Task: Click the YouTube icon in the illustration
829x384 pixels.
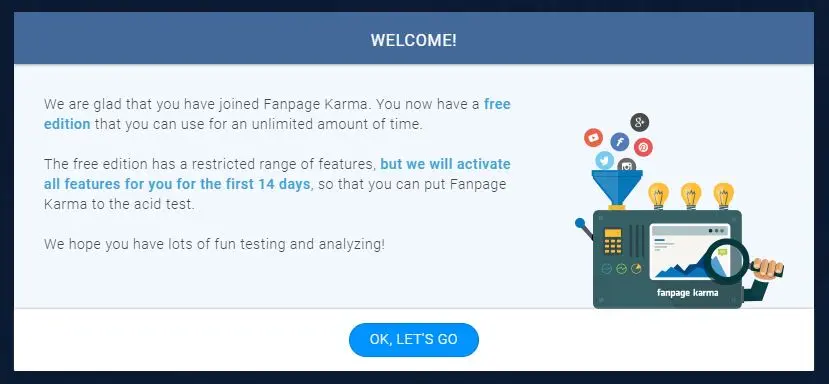Action: click(x=593, y=138)
